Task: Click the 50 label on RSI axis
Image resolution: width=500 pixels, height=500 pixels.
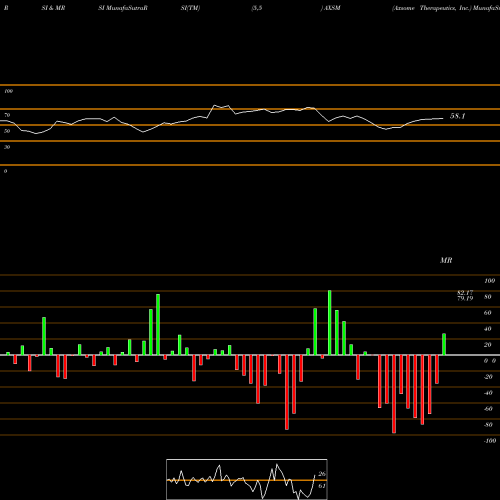Action: point(7,131)
